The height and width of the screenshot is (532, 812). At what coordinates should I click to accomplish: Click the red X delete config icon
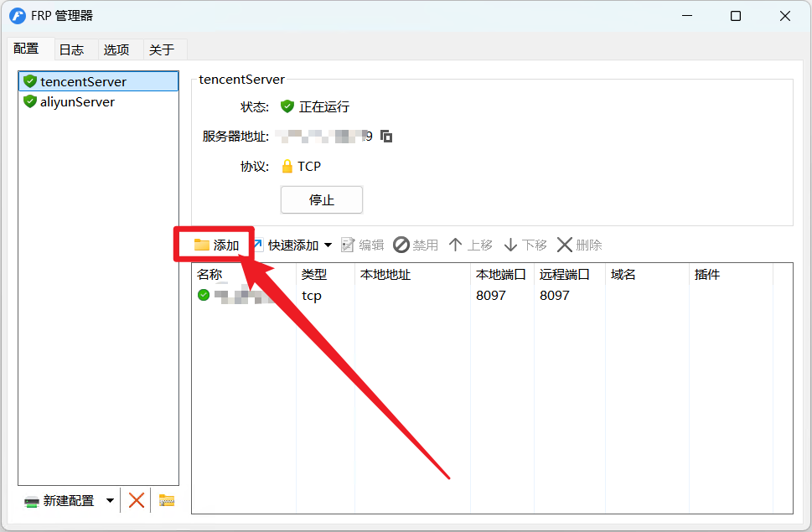(x=137, y=500)
